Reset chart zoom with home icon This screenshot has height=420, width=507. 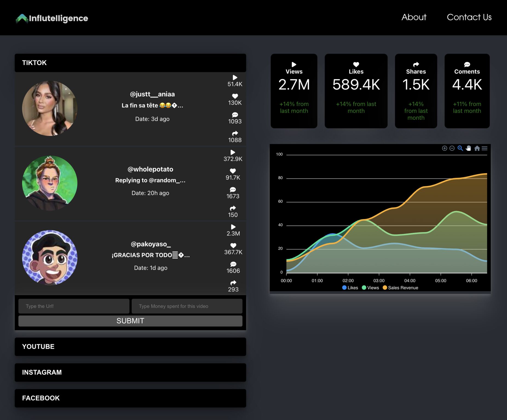[x=477, y=148]
